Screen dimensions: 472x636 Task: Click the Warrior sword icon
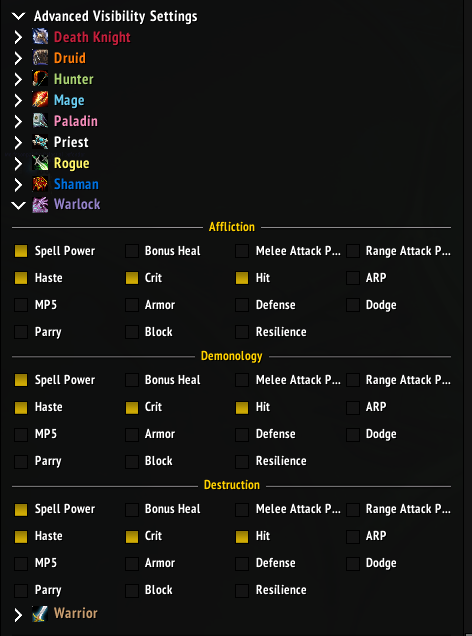40,614
